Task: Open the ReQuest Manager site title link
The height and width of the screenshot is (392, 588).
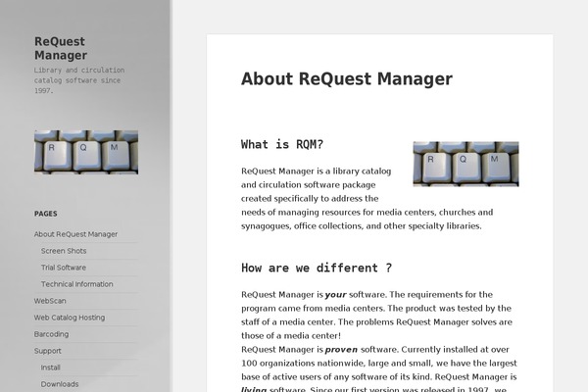Action: point(61,48)
